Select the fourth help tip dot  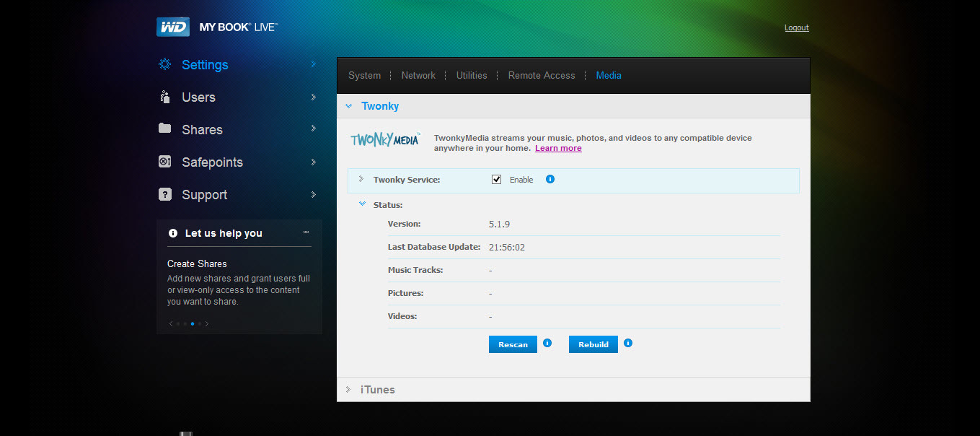200,323
